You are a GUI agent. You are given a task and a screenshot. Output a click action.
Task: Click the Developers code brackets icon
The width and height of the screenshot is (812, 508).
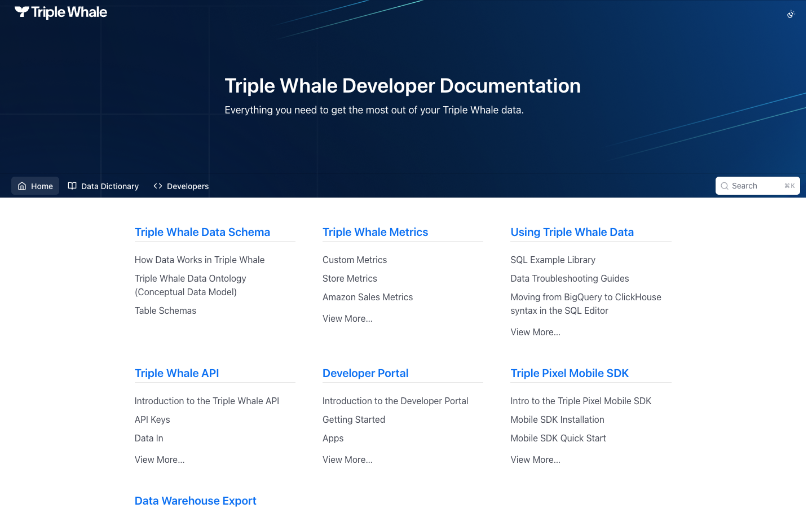pyautogui.click(x=158, y=186)
